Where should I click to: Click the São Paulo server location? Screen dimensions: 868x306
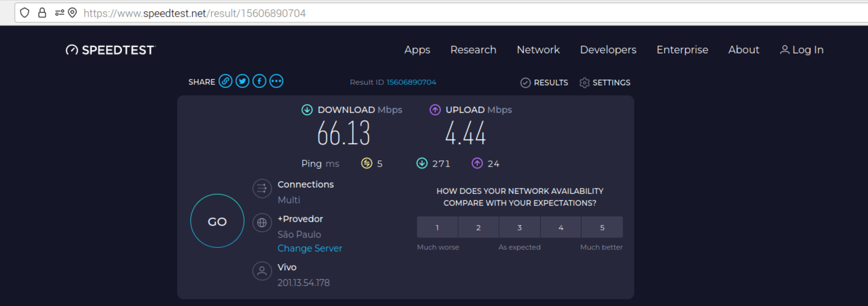tap(299, 234)
